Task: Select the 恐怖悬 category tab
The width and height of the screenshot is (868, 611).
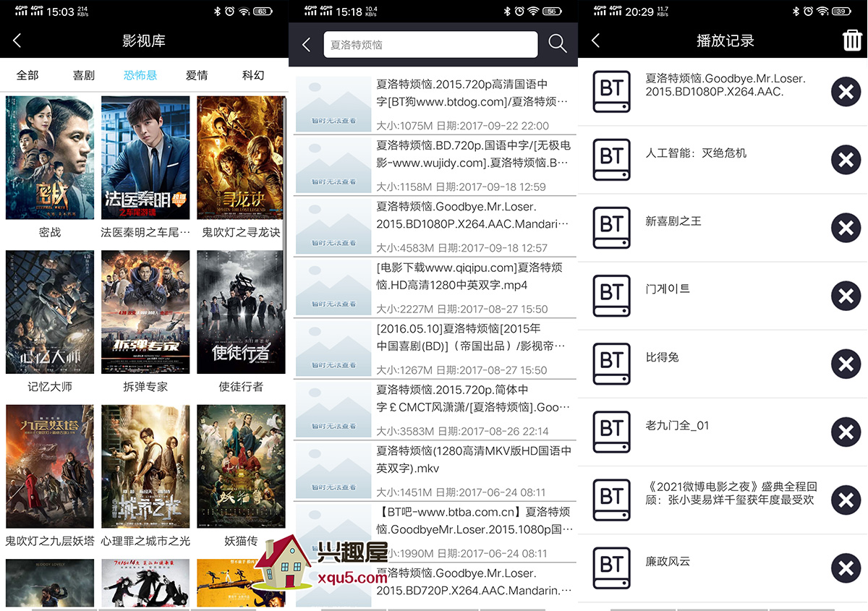Action: (140, 75)
